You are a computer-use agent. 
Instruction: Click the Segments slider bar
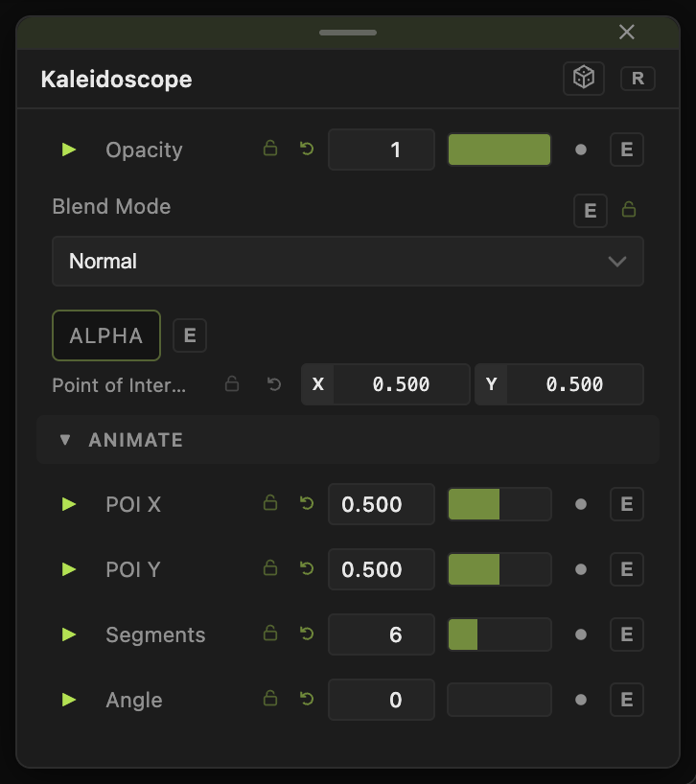click(499, 634)
